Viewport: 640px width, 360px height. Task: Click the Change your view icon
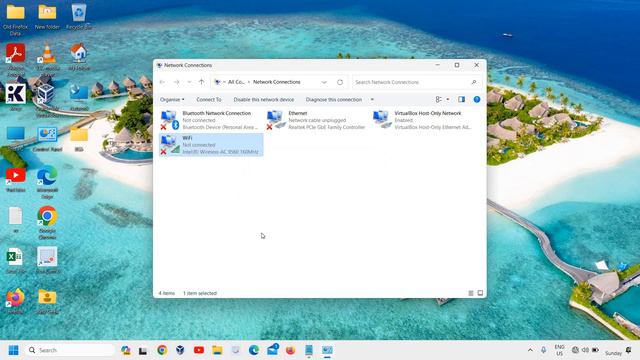[438, 100]
